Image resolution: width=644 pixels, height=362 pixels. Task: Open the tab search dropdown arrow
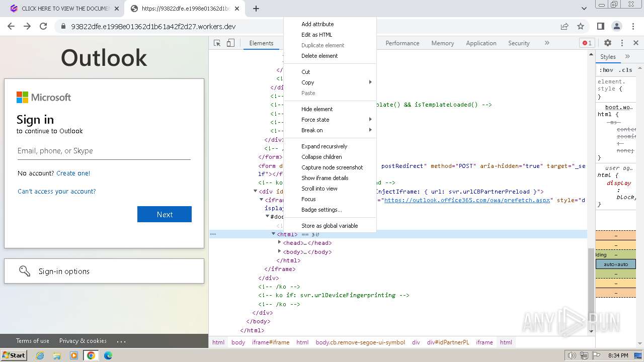pos(584,9)
